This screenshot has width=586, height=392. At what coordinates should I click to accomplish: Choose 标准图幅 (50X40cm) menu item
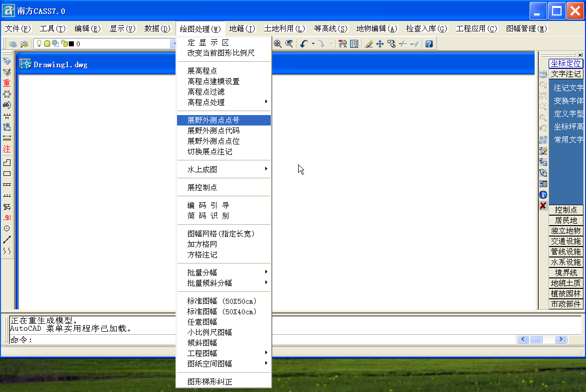[x=224, y=311]
